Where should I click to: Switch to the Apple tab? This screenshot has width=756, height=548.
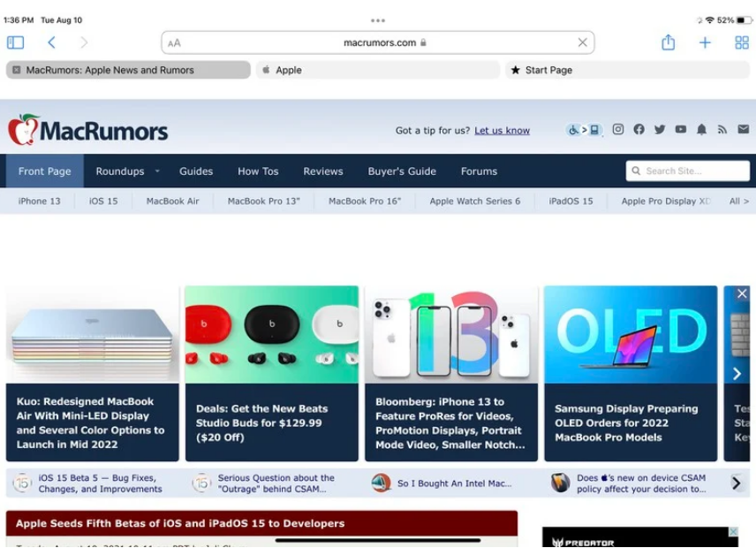[377, 70]
